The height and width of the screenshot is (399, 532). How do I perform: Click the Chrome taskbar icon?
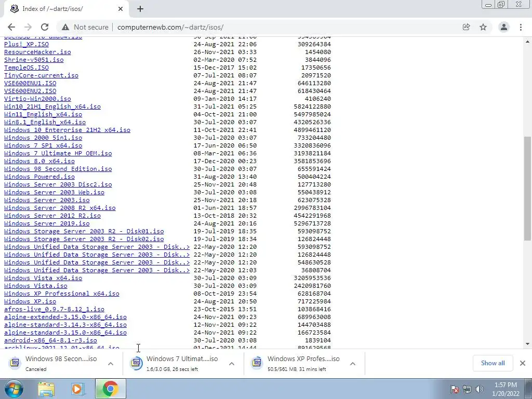pos(110,389)
